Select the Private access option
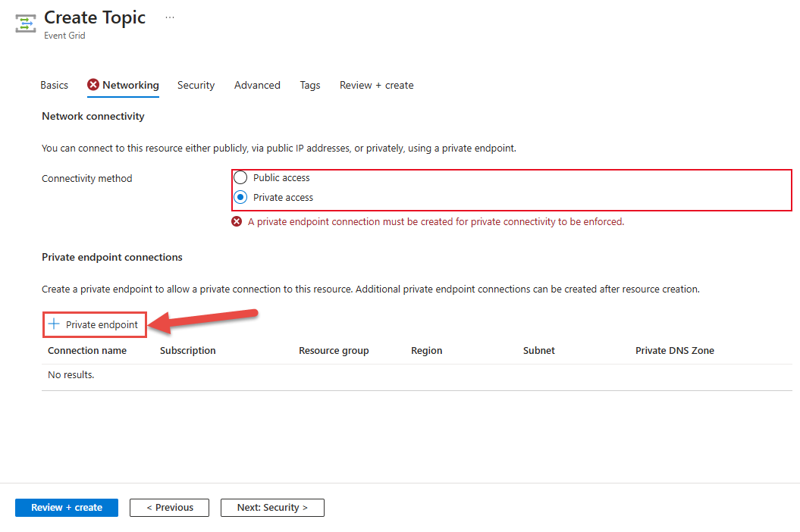 click(x=241, y=197)
